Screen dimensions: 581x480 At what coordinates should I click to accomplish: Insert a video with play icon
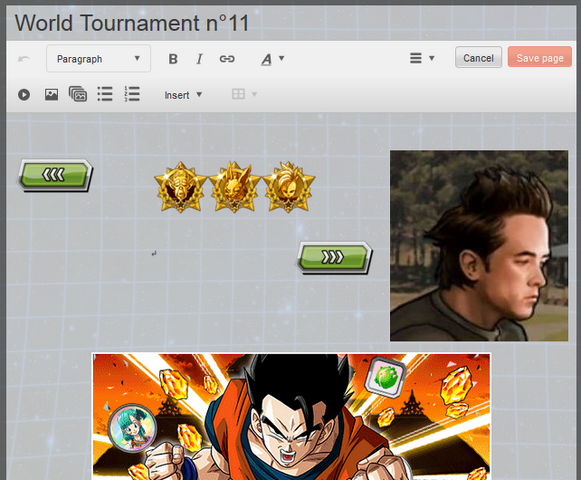(x=24, y=95)
